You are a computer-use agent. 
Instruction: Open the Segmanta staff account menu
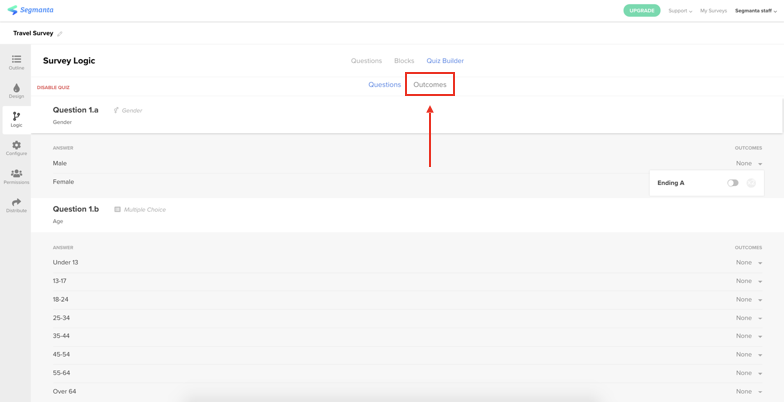tap(756, 10)
